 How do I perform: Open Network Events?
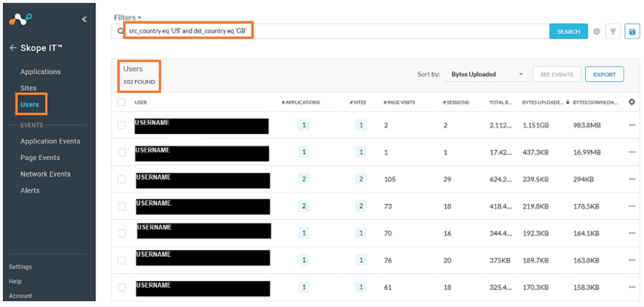click(x=45, y=174)
